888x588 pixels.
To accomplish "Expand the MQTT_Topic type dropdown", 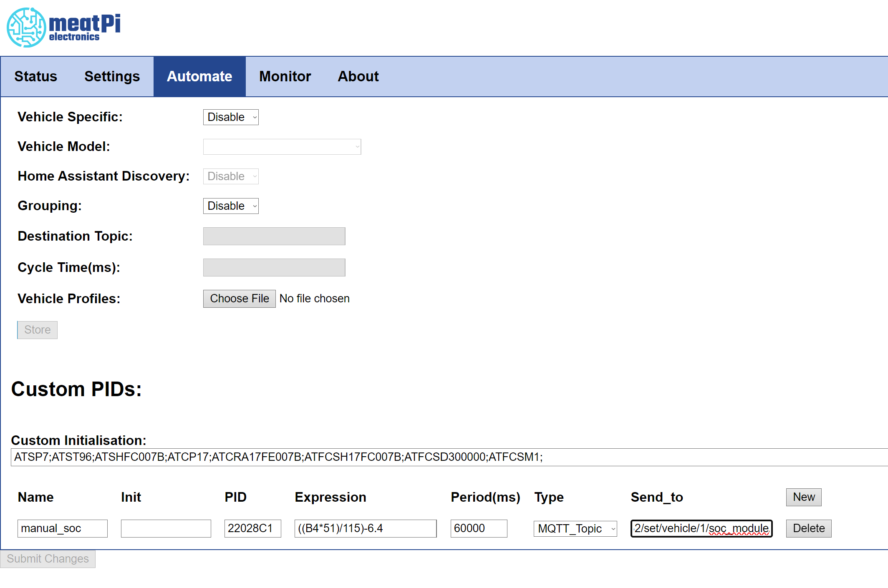I will [575, 529].
